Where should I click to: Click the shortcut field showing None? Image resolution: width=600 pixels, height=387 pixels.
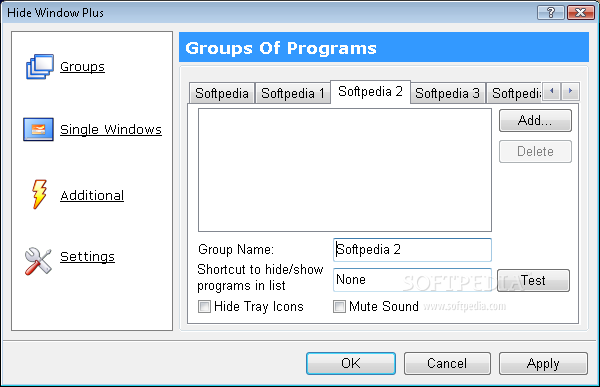click(412, 280)
